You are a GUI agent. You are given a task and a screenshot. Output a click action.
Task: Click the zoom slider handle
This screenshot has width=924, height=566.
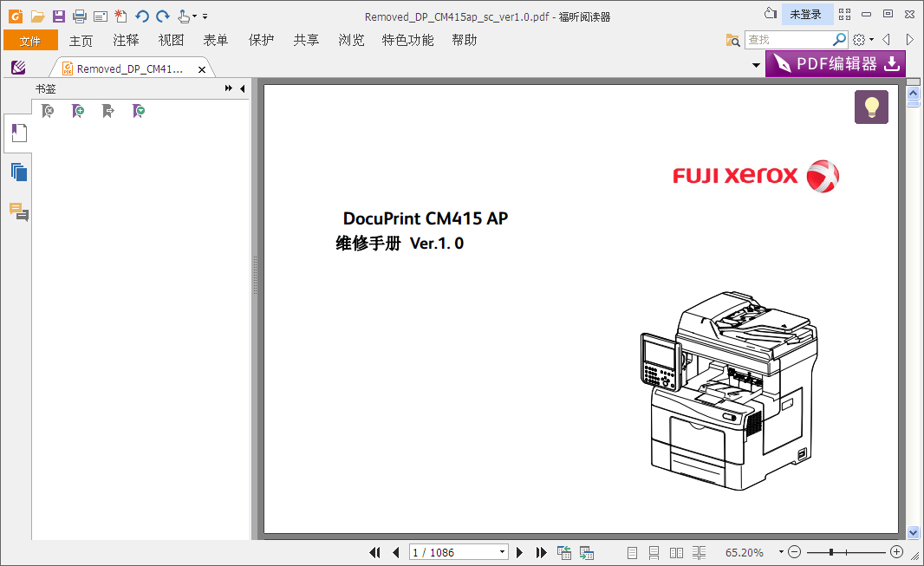[831, 552]
